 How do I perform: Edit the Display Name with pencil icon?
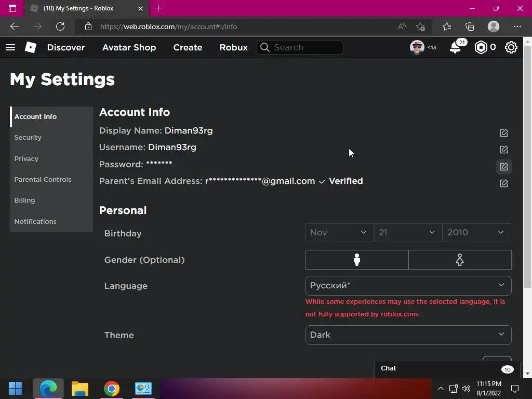click(504, 132)
